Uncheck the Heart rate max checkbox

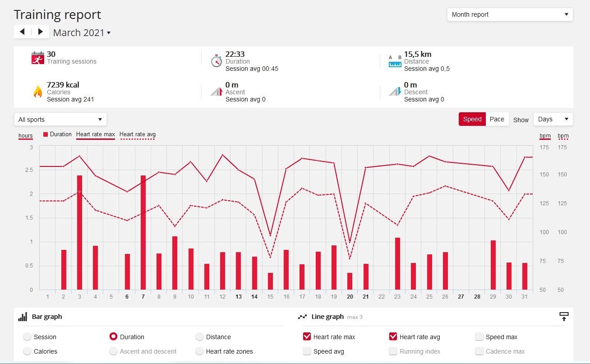click(307, 336)
